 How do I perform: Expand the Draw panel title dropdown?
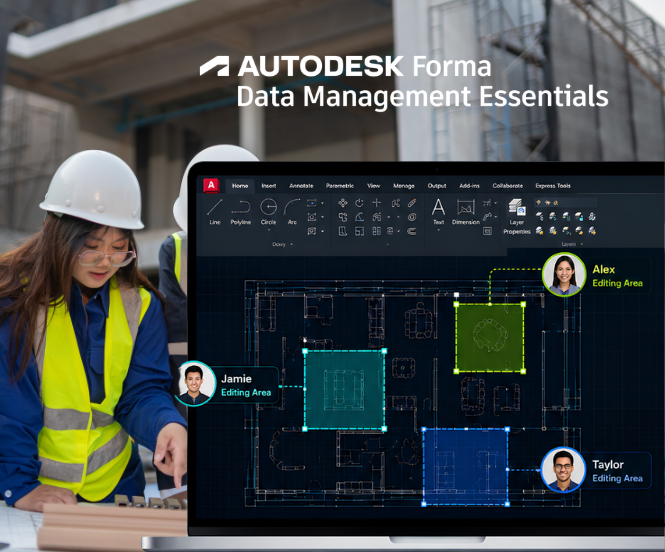[x=291, y=244]
